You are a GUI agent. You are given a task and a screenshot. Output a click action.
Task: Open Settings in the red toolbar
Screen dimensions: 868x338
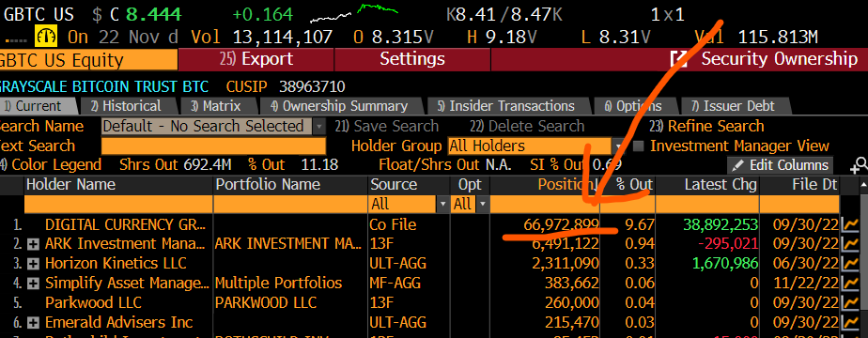tap(412, 59)
